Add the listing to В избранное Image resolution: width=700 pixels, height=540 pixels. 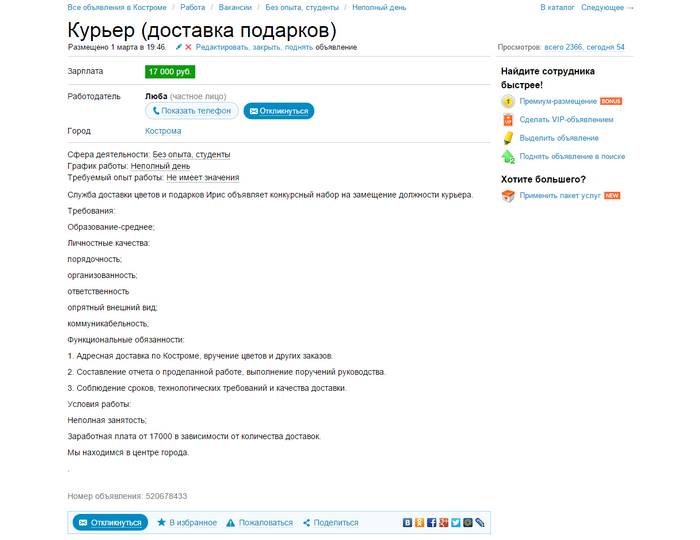pos(193,522)
